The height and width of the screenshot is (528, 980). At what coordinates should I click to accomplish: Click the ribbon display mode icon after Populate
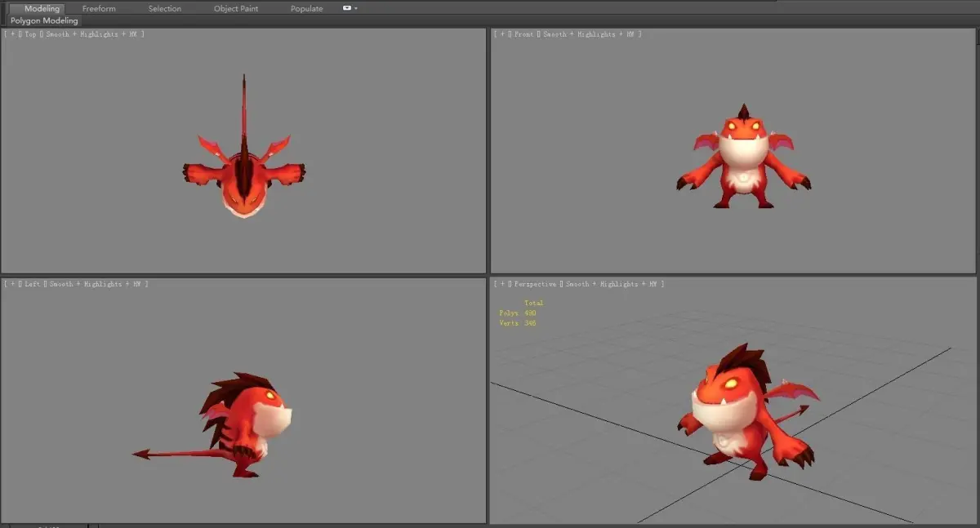[x=347, y=8]
